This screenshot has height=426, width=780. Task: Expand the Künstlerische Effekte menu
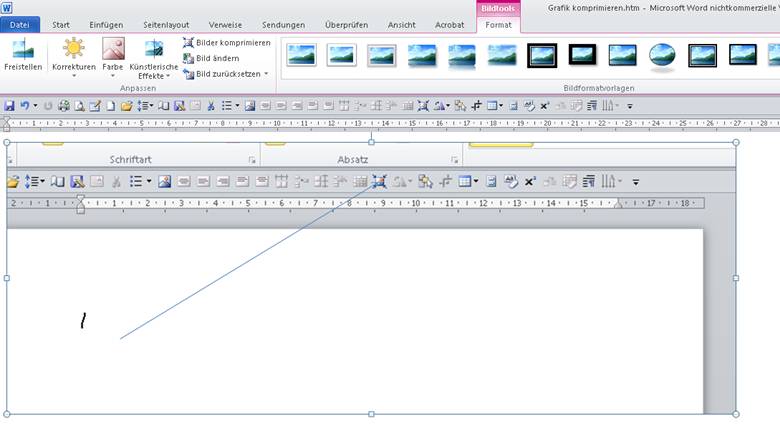[x=153, y=60]
